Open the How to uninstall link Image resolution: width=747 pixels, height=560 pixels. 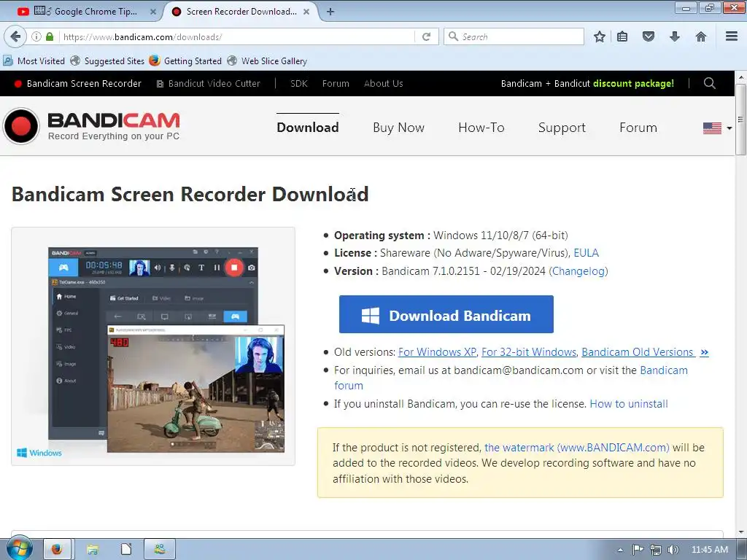tap(629, 404)
